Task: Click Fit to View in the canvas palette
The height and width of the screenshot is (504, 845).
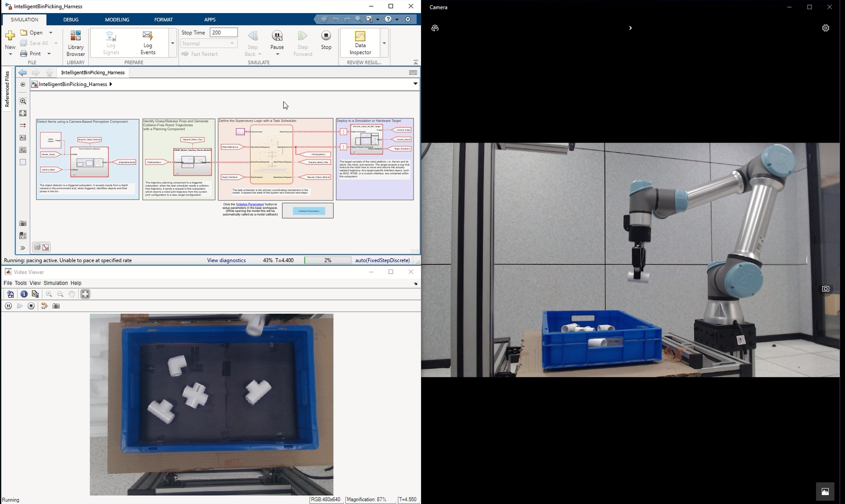Action: click(x=23, y=113)
